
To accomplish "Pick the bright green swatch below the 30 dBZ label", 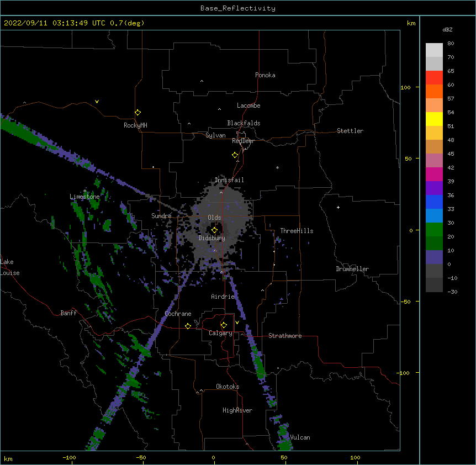I will [x=434, y=230].
